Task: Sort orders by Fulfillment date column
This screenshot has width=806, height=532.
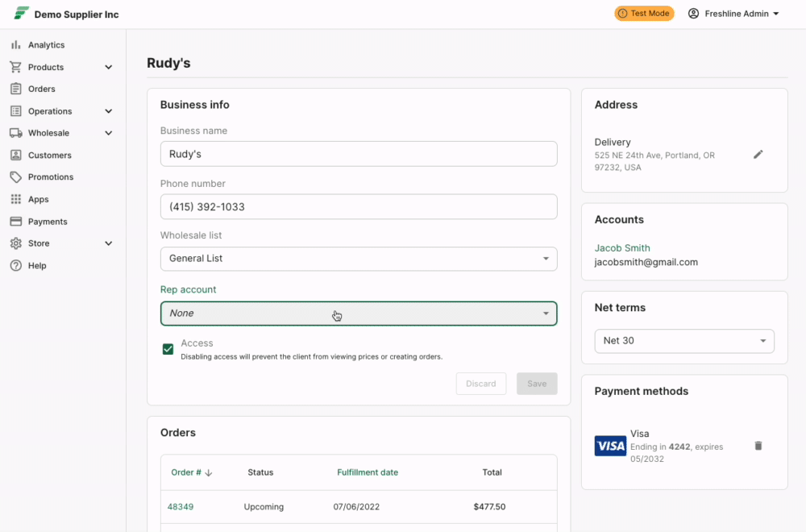Action: tap(368, 472)
